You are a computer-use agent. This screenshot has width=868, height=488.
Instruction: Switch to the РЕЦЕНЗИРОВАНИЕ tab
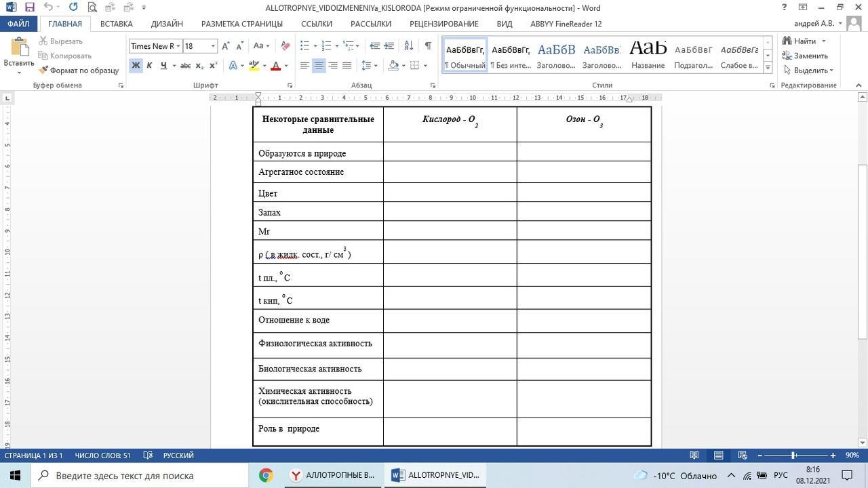click(x=443, y=24)
